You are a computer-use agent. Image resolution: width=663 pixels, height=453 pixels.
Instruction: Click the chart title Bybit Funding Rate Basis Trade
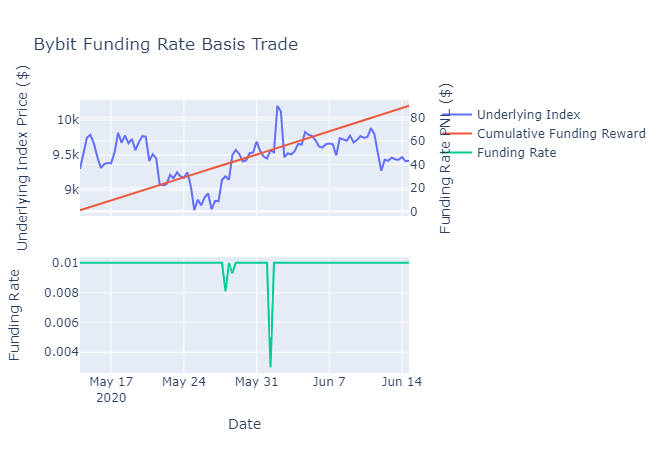(x=166, y=44)
